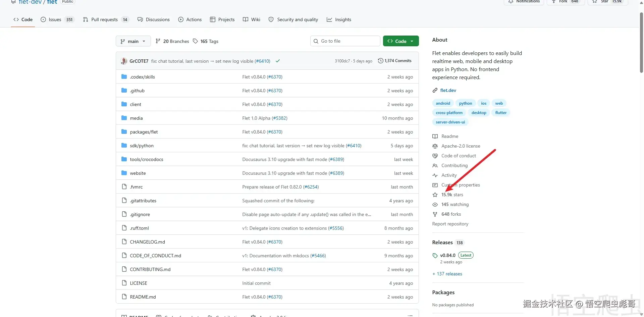Open the CONTRIBUTING.md file
644x317 pixels.
click(x=150, y=269)
